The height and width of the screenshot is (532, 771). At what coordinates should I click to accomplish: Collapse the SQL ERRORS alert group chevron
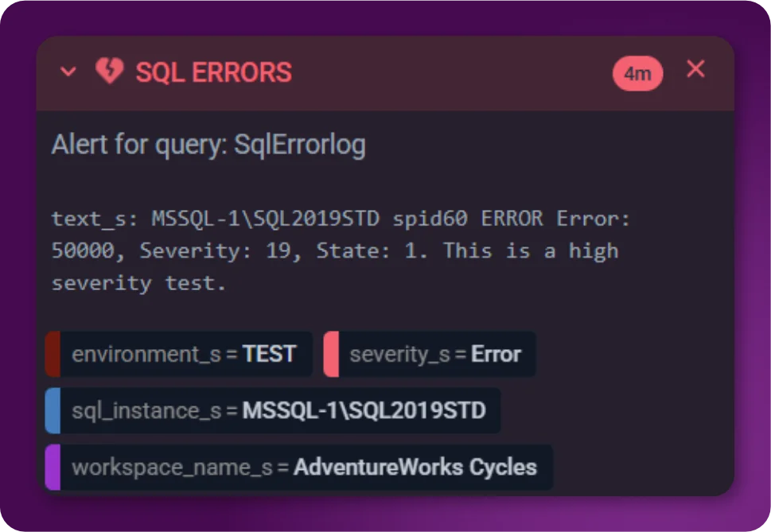pyautogui.click(x=68, y=72)
